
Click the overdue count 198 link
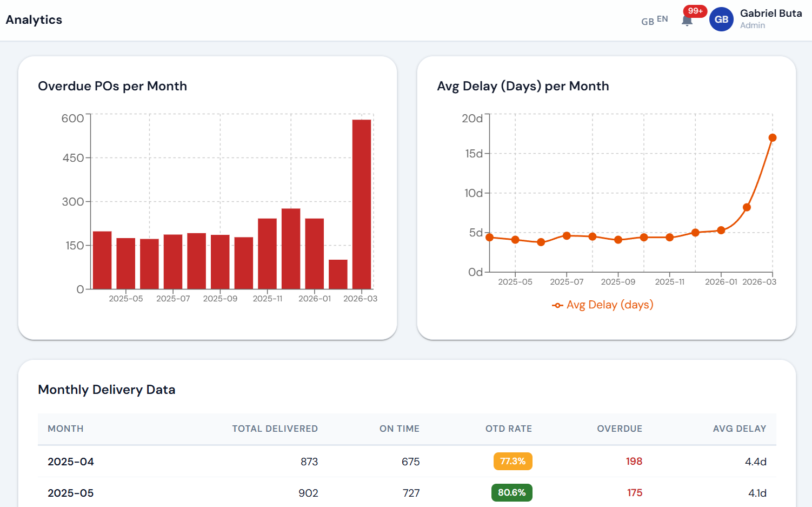(634, 461)
